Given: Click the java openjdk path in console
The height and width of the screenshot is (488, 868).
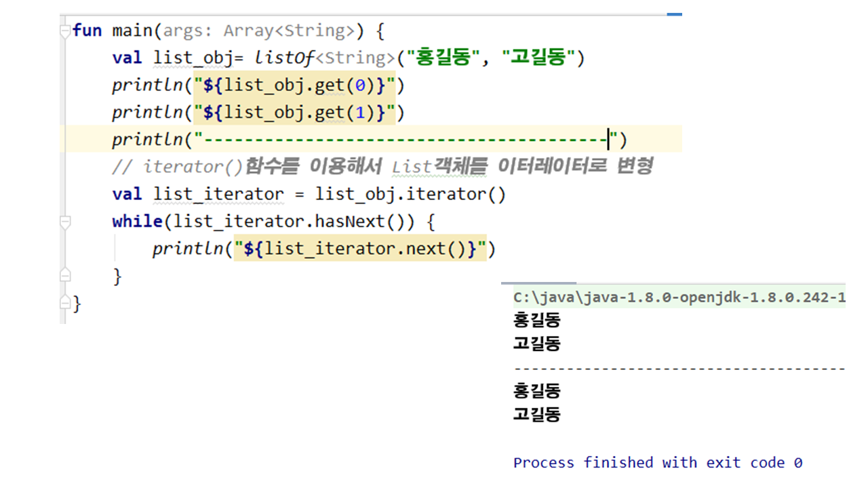Looking at the screenshot, I should coord(679,297).
